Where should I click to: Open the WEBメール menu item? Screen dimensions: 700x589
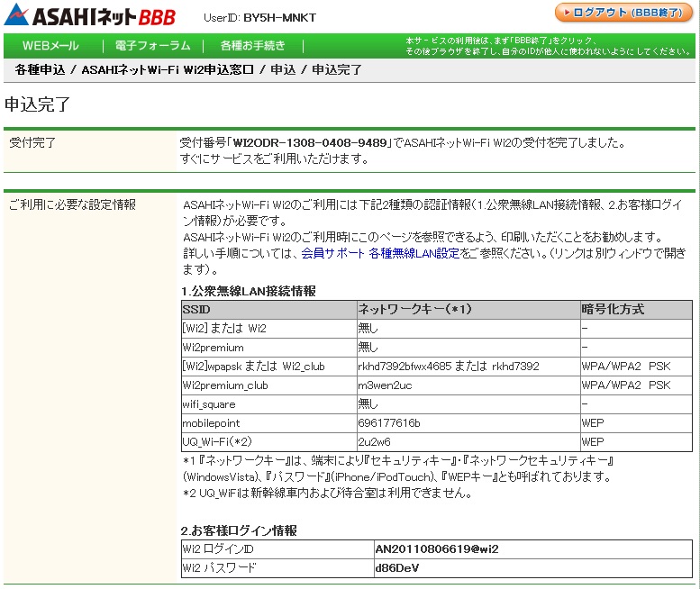pos(50,46)
